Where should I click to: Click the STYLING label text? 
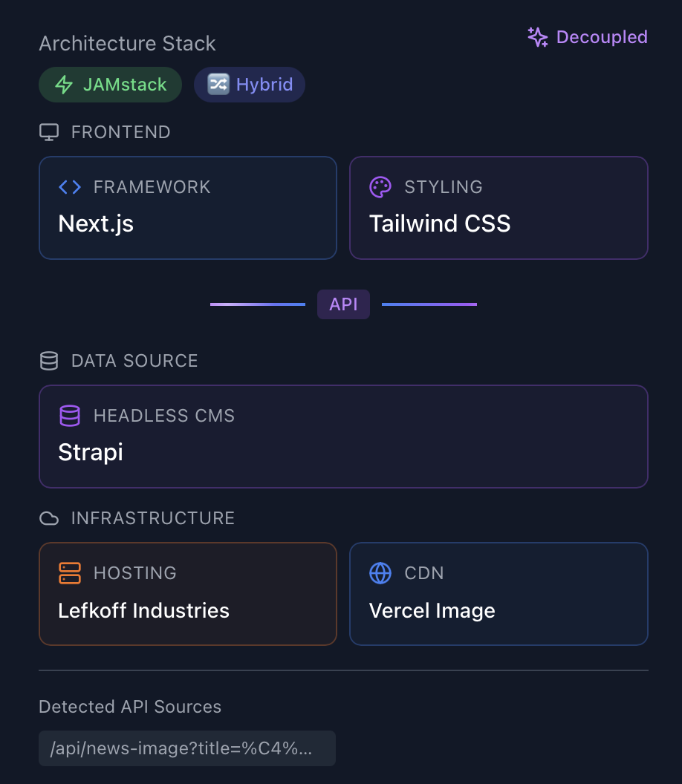pyautogui.click(x=444, y=187)
